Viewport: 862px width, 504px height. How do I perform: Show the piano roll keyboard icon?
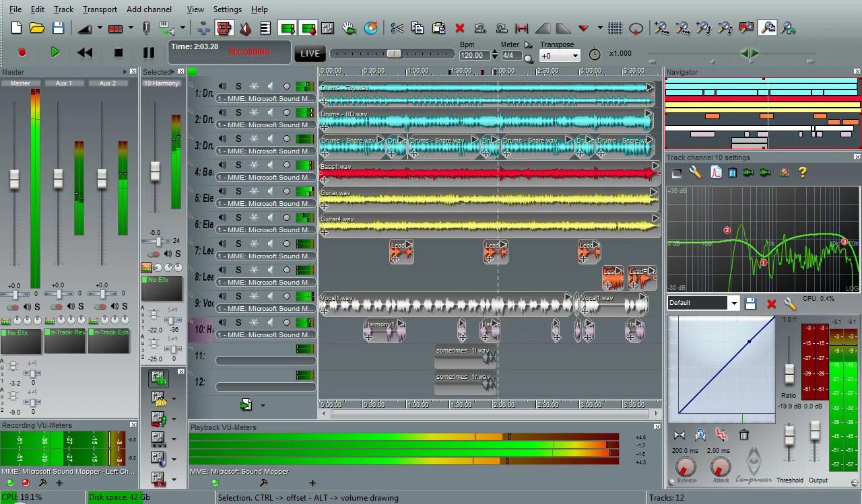pos(265,28)
